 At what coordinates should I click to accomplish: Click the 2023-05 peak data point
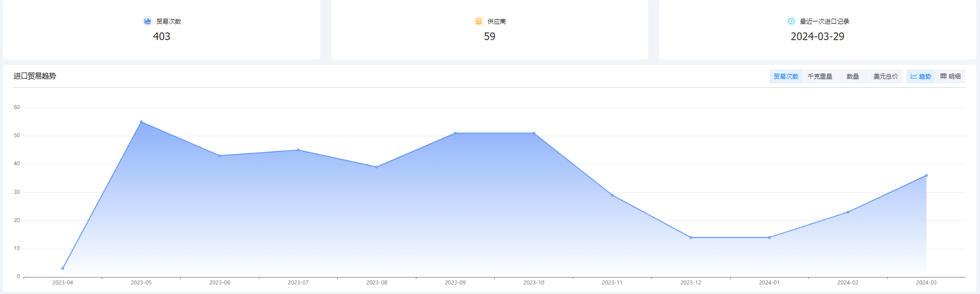click(x=141, y=122)
